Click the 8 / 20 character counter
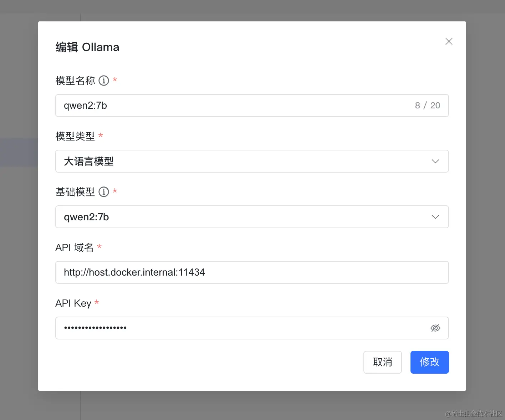505x420 pixels. [427, 106]
